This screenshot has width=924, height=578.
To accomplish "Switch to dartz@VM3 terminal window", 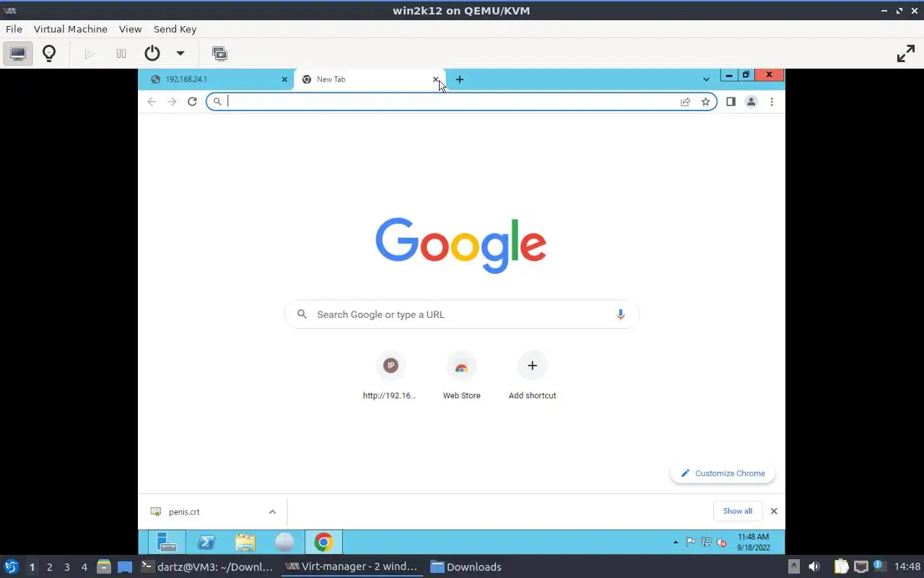I will point(207,566).
